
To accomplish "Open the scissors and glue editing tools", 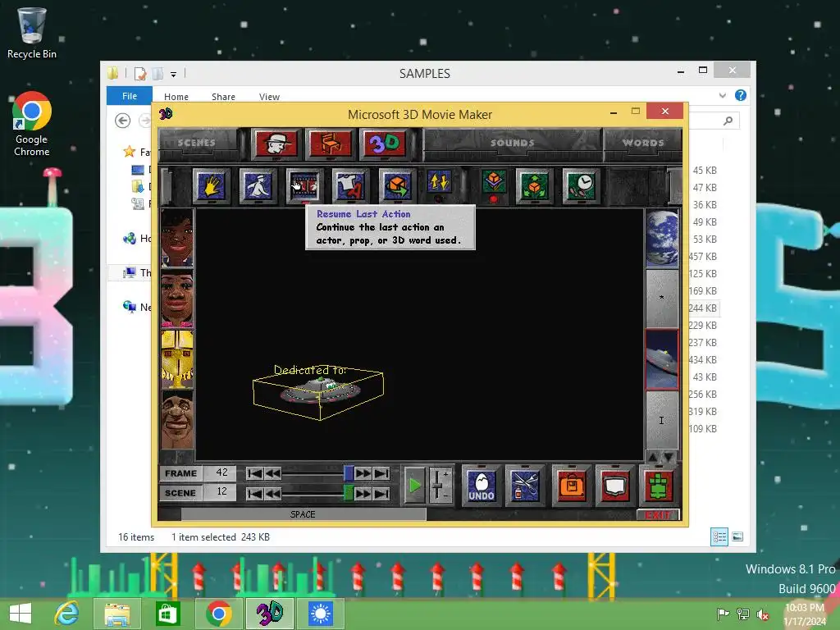I will (x=525, y=486).
